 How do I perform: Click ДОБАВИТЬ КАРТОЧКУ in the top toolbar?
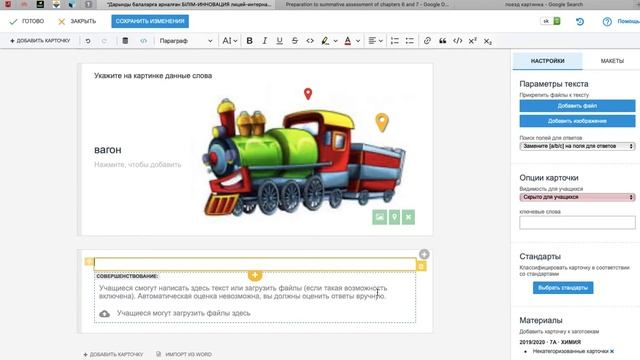click(x=40, y=41)
